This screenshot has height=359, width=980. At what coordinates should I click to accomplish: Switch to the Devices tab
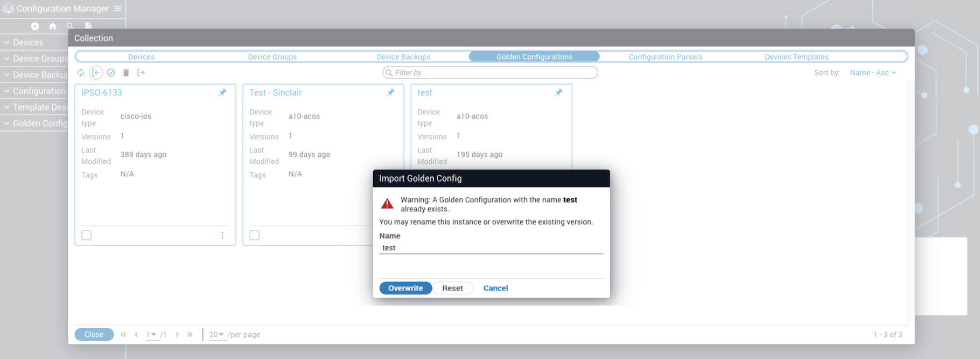click(x=141, y=57)
